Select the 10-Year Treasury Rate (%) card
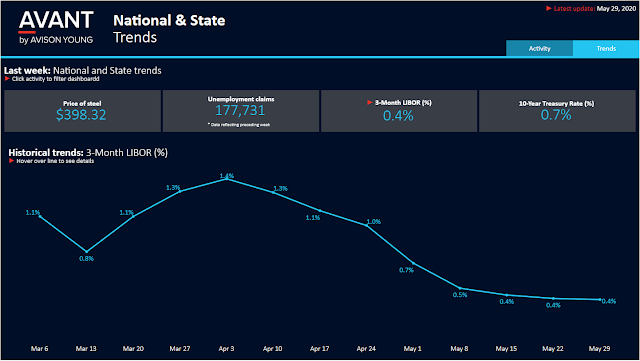The height and width of the screenshot is (361, 640). [x=557, y=111]
